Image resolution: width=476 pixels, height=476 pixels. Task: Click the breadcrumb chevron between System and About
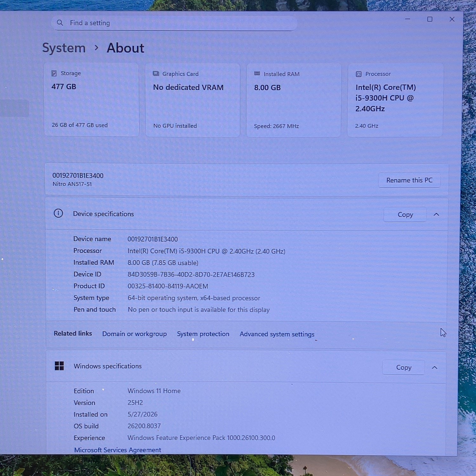pos(96,48)
